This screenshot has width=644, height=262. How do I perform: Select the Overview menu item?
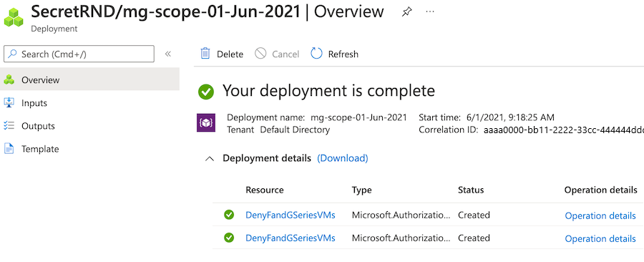tap(89, 79)
